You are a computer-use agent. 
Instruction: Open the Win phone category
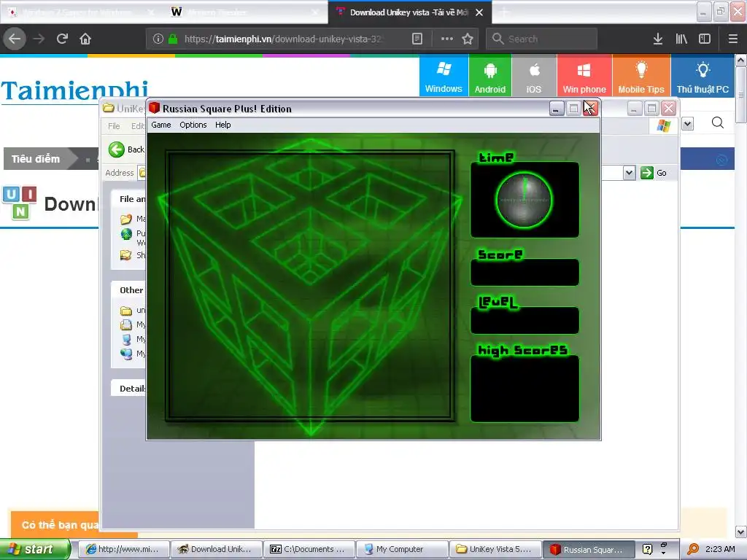584,76
